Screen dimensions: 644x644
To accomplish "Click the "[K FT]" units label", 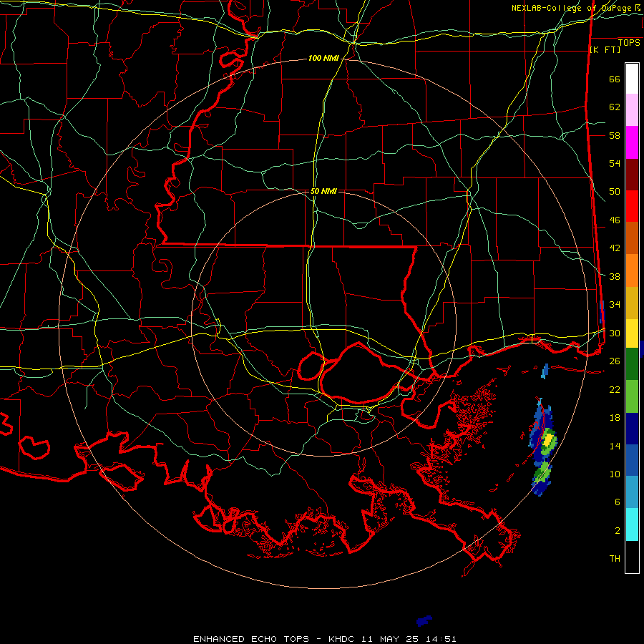I will click(x=605, y=49).
